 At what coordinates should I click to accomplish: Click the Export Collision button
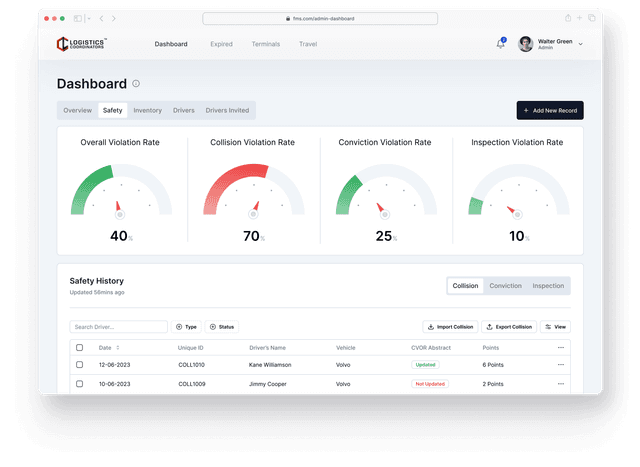click(x=509, y=327)
